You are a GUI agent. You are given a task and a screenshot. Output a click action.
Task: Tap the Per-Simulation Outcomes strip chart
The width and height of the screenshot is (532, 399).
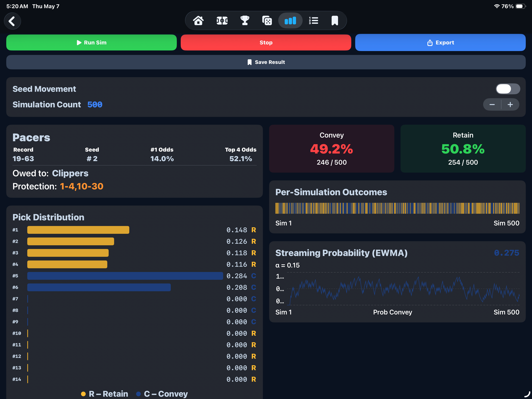click(397, 208)
